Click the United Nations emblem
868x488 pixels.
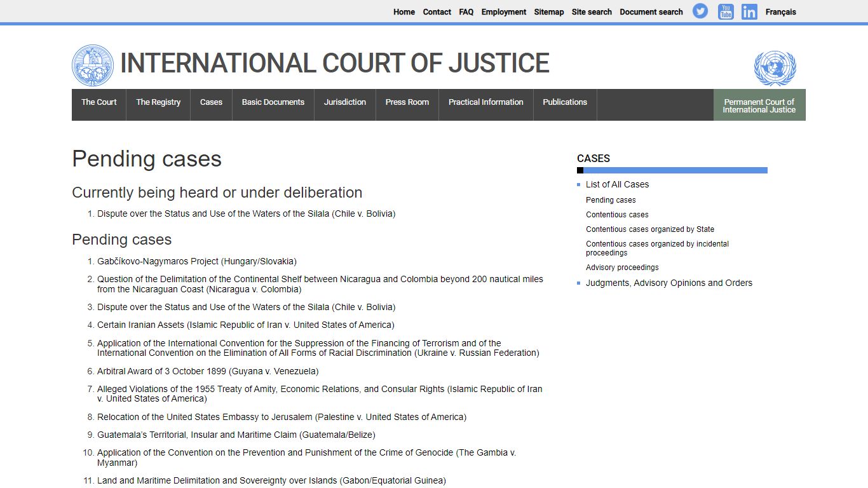click(x=775, y=69)
